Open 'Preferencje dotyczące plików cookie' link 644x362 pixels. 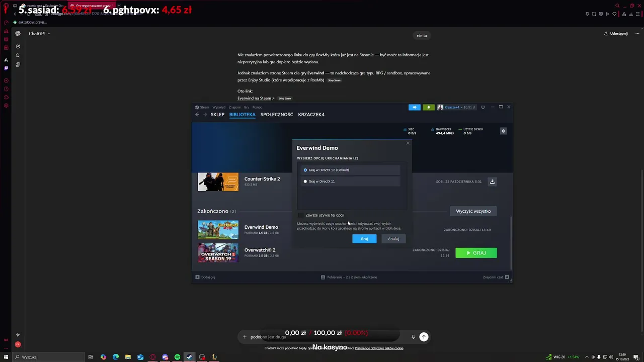(x=379, y=348)
